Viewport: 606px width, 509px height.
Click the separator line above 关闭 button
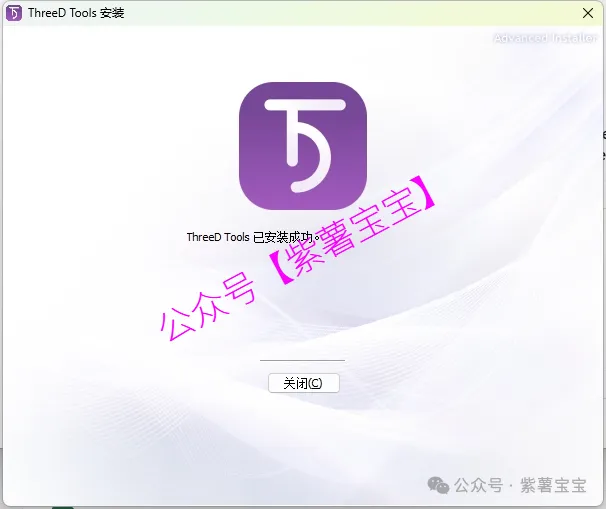pos(302,360)
